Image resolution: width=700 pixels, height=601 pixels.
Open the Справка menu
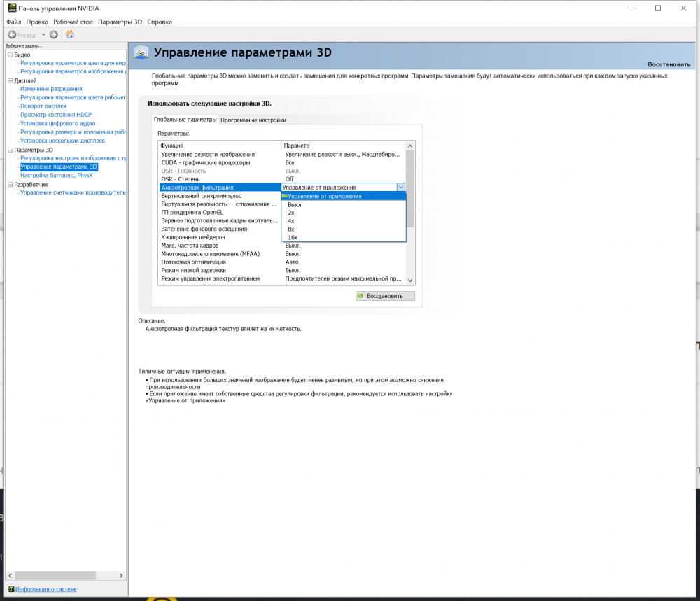[158, 21]
